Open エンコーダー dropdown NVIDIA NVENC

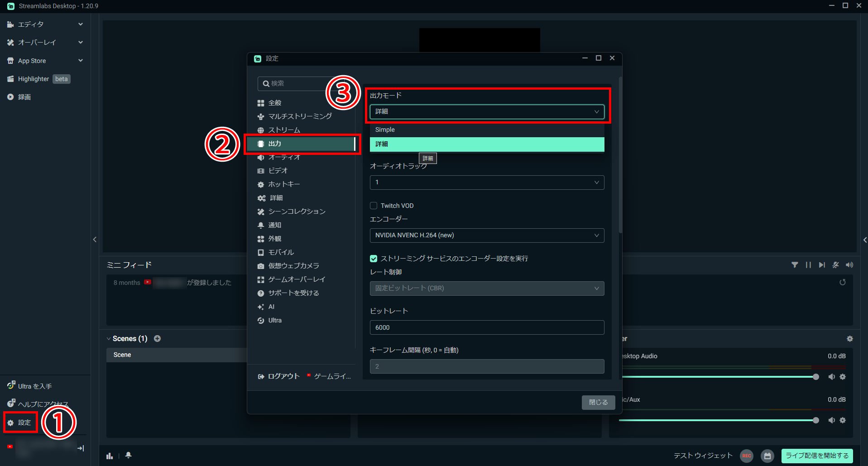point(487,235)
